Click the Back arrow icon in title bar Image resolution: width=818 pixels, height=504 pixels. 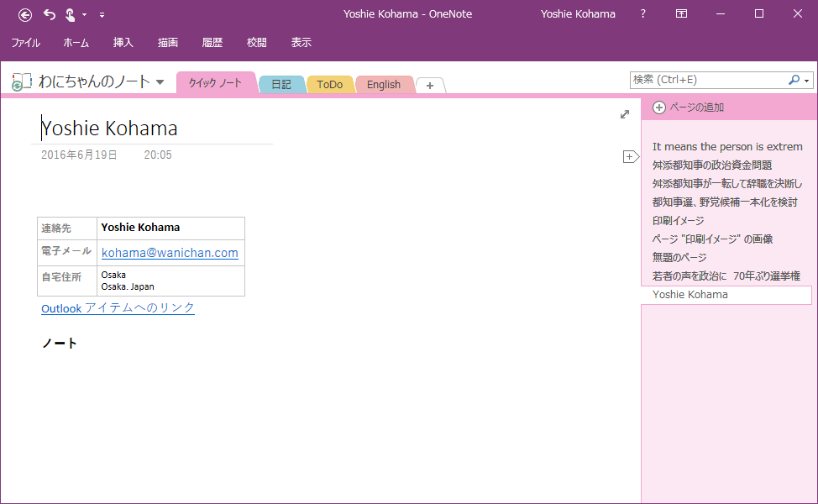pos(25,15)
